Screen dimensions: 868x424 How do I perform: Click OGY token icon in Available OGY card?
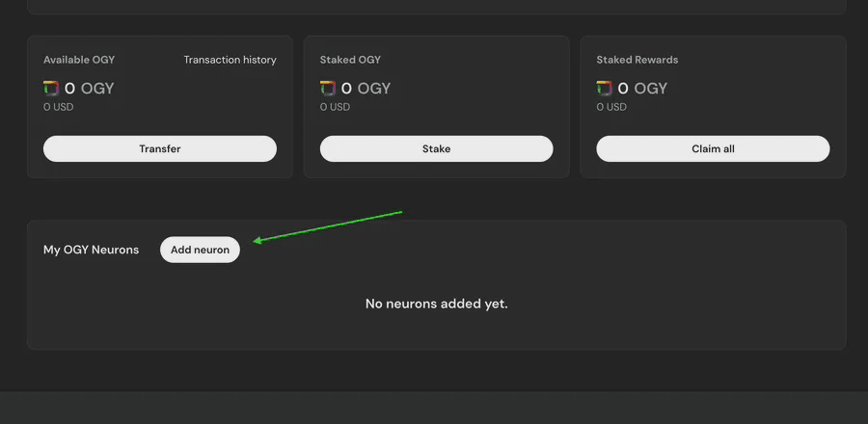(x=51, y=88)
